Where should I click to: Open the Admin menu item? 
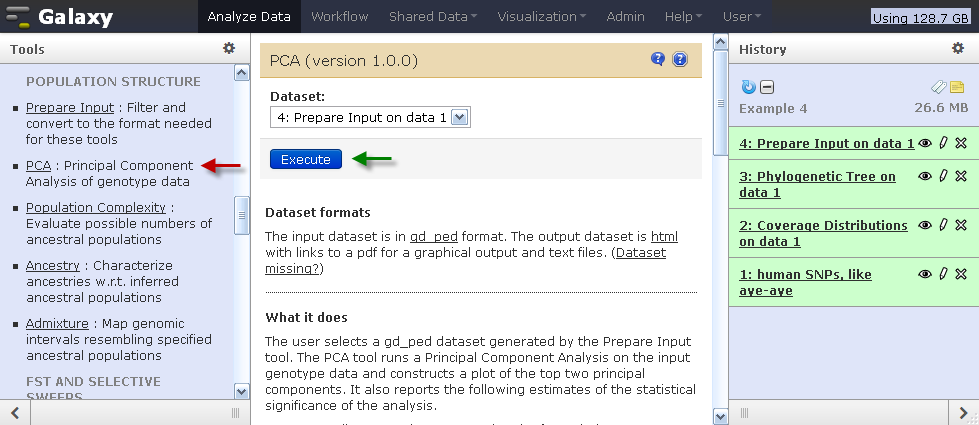point(625,16)
